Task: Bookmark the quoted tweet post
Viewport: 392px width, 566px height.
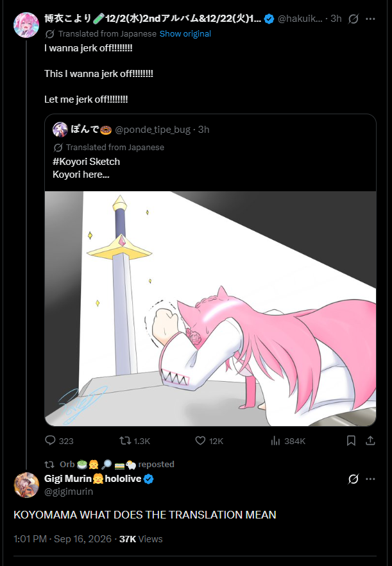Action: (x=351, y=440)
